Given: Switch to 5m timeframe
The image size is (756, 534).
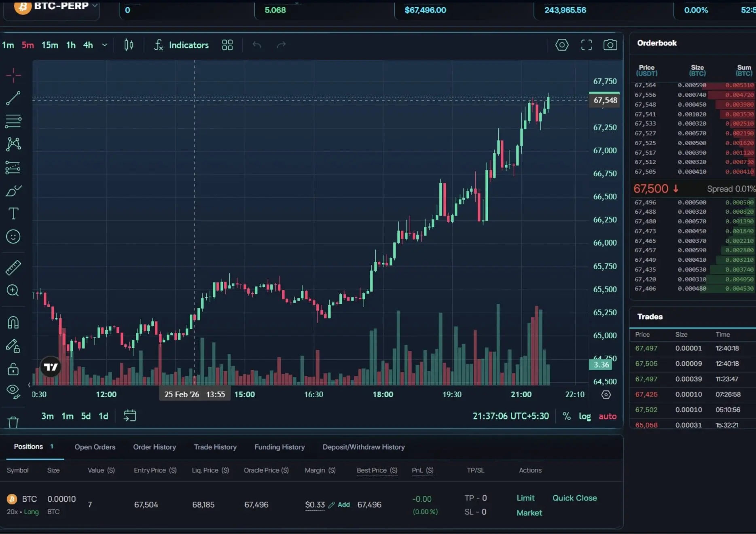Looking at the screenshot, I should [x=28, y=45].
